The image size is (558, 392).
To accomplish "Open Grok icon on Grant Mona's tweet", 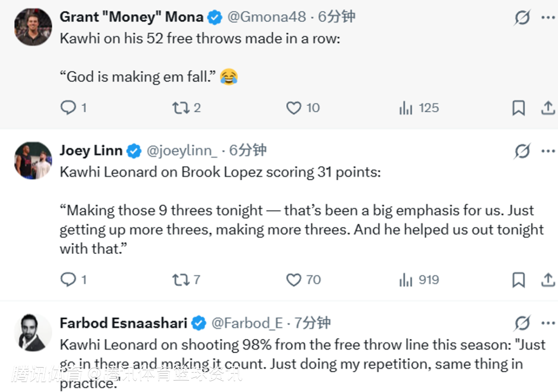I will pyautogui.click(x=522, y=18).
